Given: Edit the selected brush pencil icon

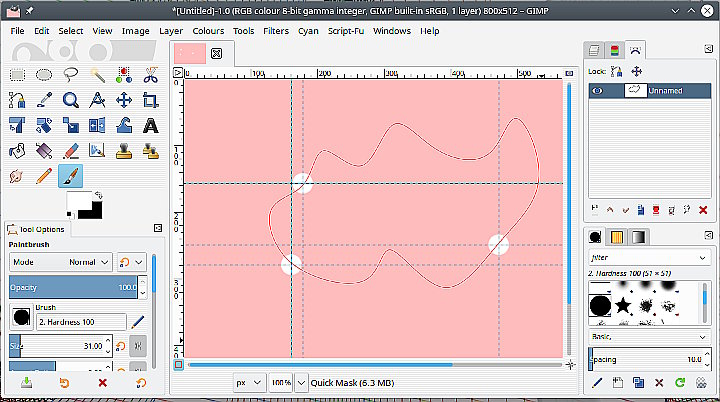Looking at the screenshot, I should [597, 383].
